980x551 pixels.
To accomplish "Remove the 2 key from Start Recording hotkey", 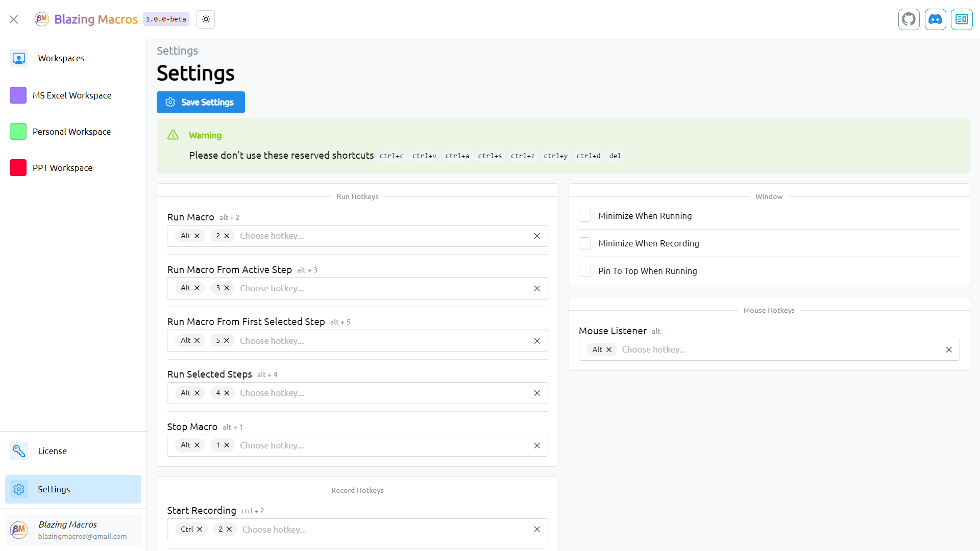I will (x=229, y=530).
